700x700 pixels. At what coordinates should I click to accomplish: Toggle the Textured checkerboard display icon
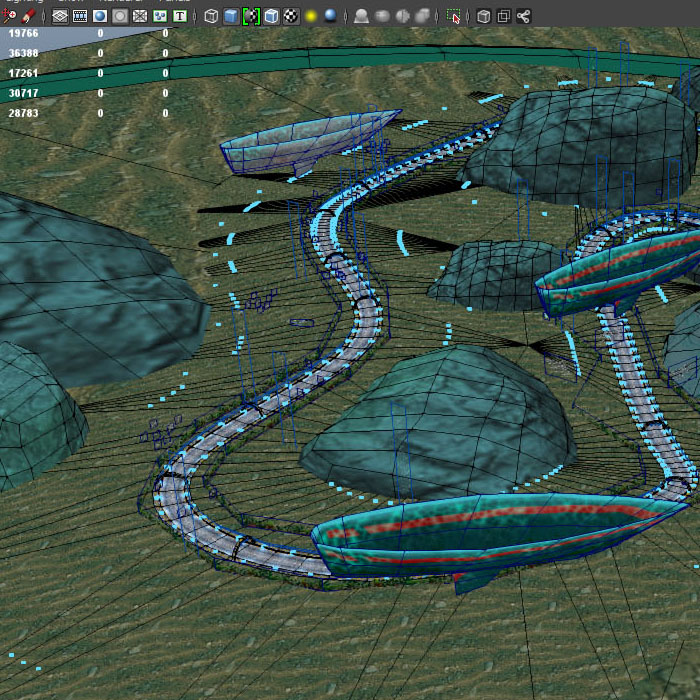291,16
